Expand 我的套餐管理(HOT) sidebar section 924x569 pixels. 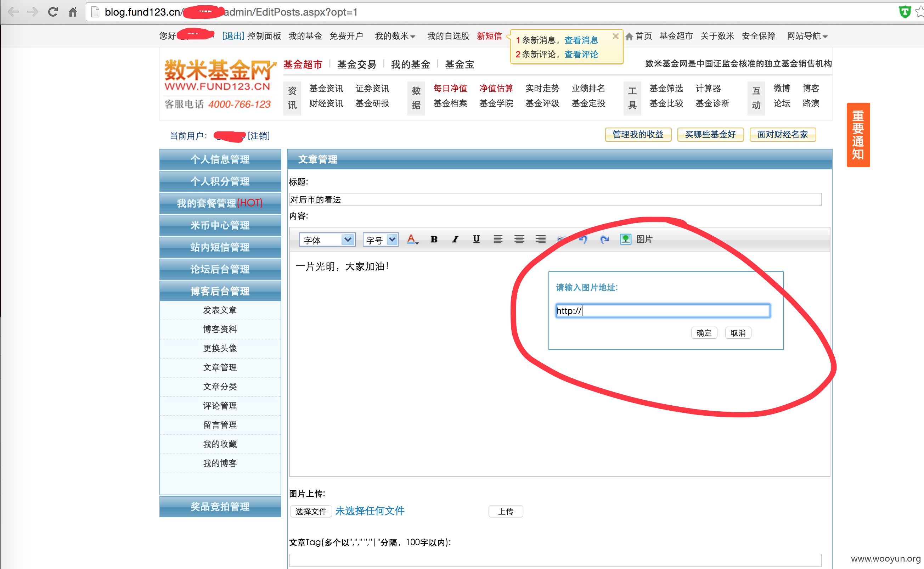click(x=220, y=203)
